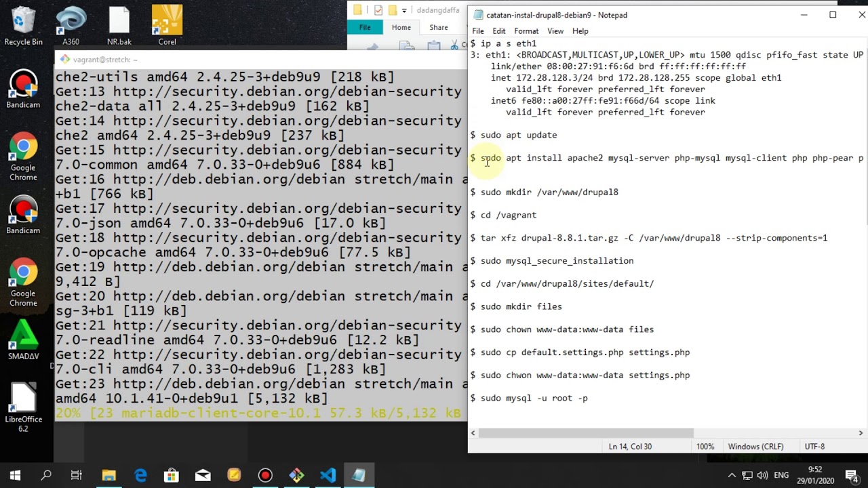
Task: Switch to Git terminal taskbar icon
Action: (296, 476)
